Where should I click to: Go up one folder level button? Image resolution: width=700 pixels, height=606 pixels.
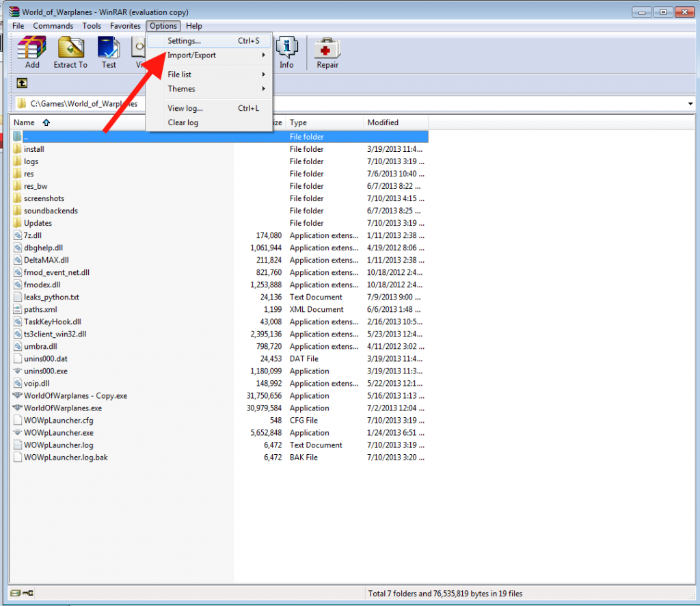click(x=22, y=83)
